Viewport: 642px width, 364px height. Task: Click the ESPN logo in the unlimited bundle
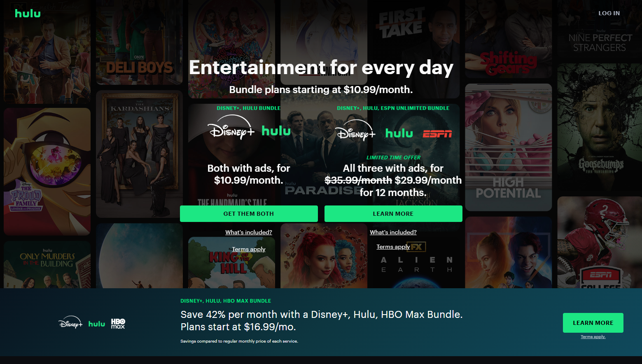pyautogui.click(x=437, y=134)
